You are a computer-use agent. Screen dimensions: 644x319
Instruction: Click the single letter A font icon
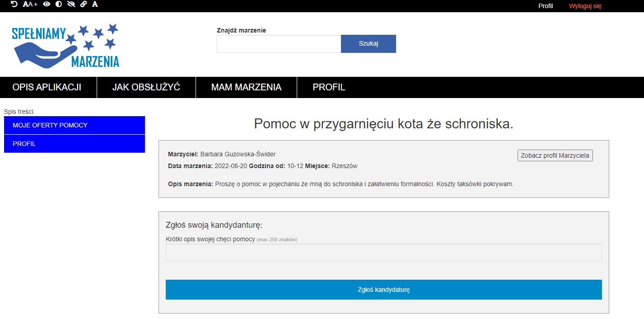pos(95,4)
